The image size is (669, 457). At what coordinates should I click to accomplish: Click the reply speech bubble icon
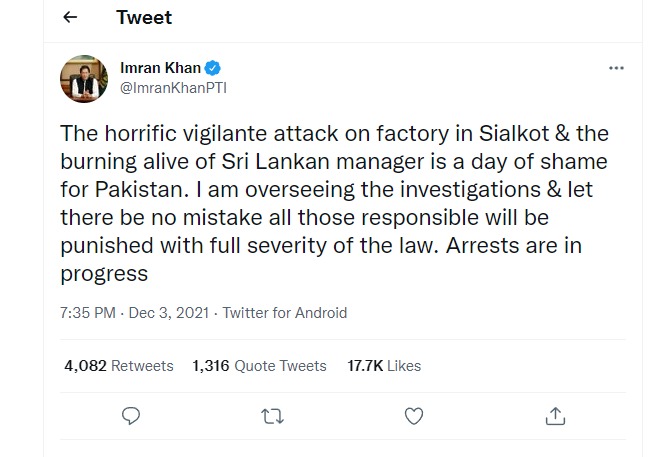click(129, 416)
